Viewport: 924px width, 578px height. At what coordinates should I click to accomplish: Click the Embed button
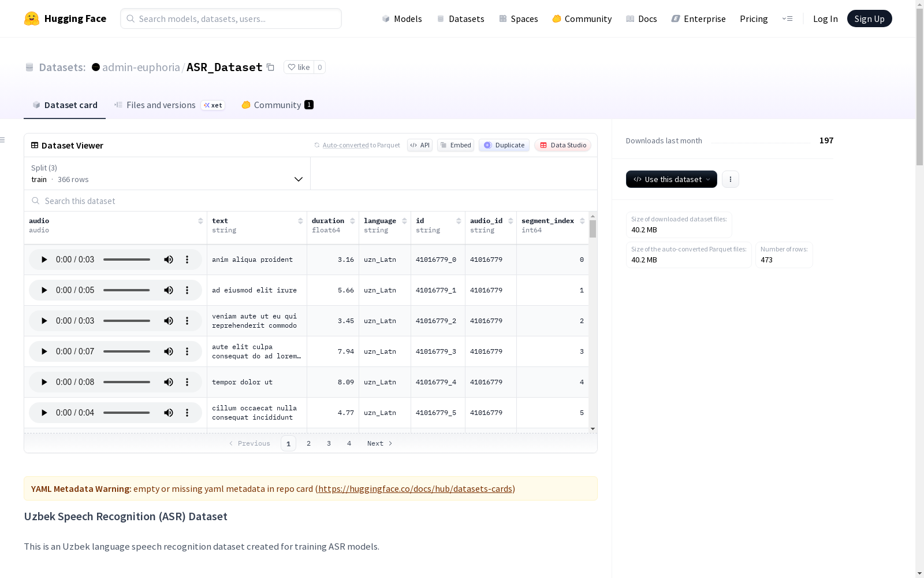(456, 145)
